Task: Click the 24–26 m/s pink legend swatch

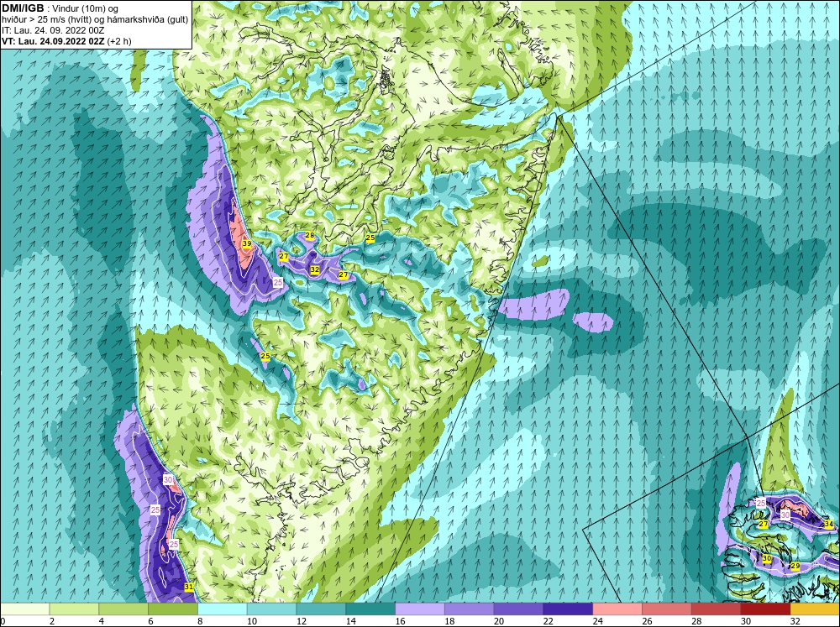Action: (617, 609)
